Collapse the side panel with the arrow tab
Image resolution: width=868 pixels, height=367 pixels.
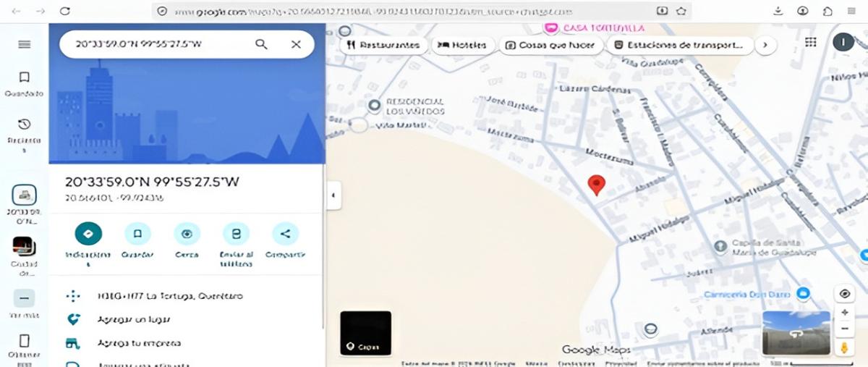333,195
